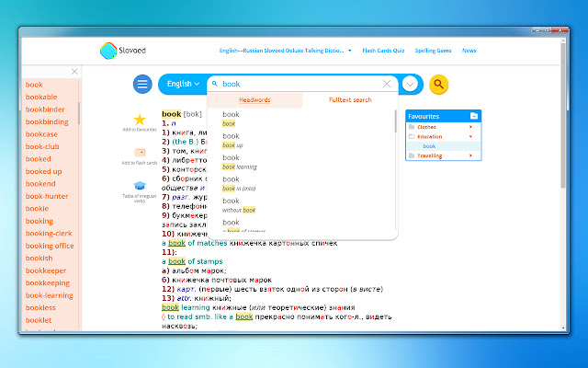Image resolution: width=588 pixels, height=368 pixels.
Task: Select 'bookie' in the word list
Action: point(37,209)
